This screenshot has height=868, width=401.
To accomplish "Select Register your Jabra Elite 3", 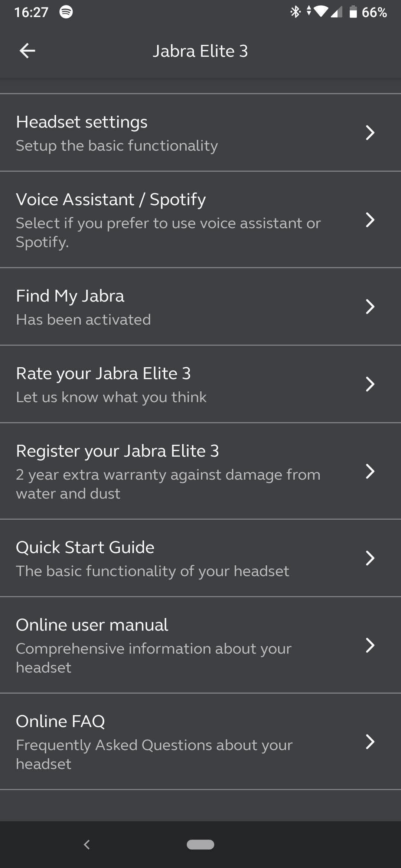I will (x=117, y=451).
